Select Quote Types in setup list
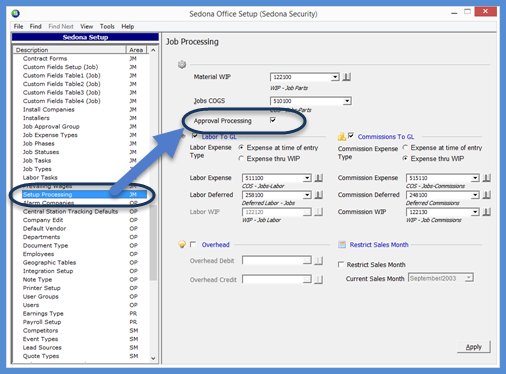The width and height of the screenshot is (506, 374). pos(41,356)
